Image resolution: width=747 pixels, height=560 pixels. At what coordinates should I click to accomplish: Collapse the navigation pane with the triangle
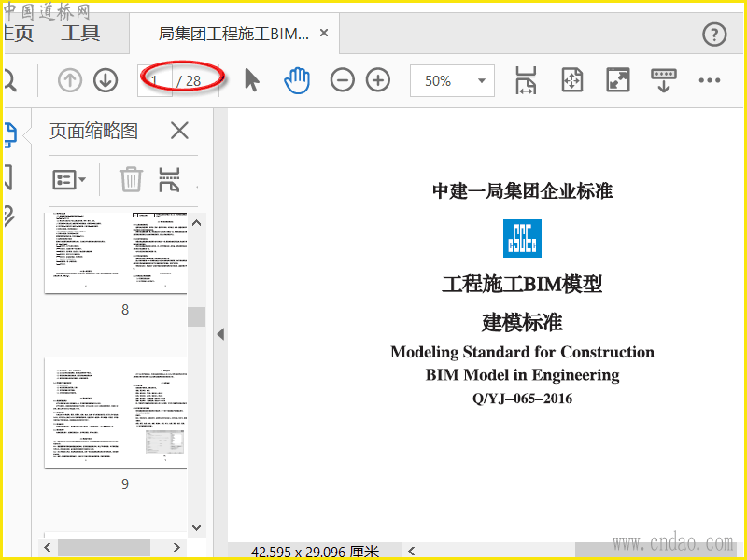click(x=220, y=334)
